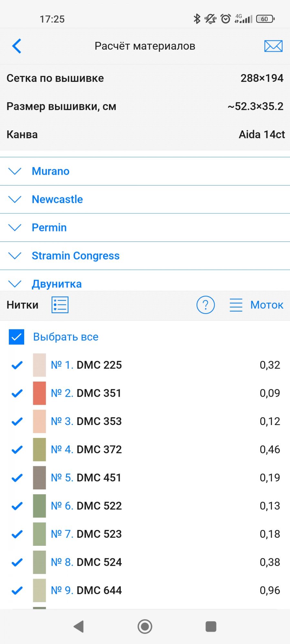Tap the Выбрать все link text

coord(66,337)
